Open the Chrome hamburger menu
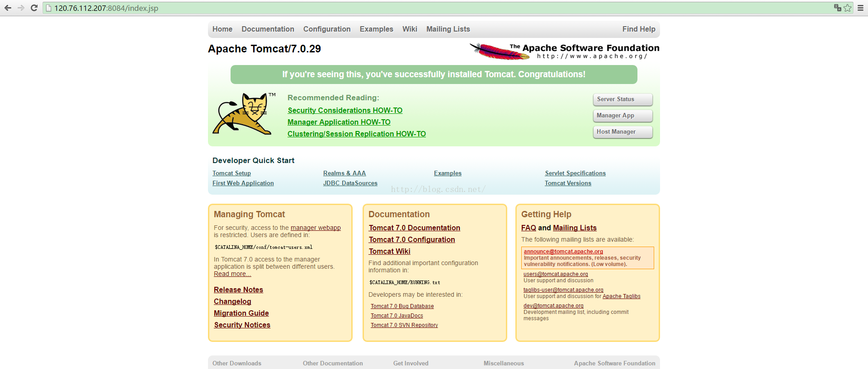The width and height of the screenshot is (868, 369). click(x=860, y=8)
